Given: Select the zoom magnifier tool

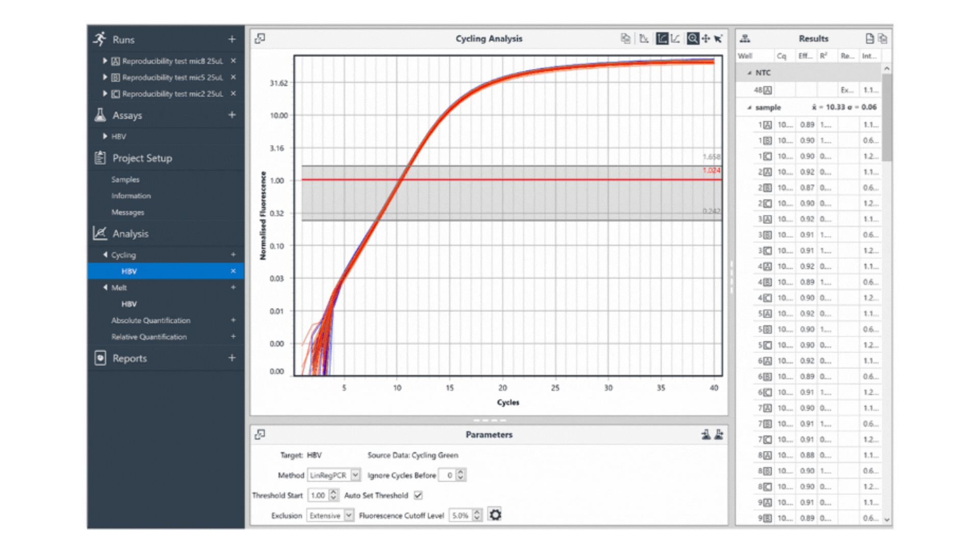Looking at the screenshot, I should click(x=693, y=38).
